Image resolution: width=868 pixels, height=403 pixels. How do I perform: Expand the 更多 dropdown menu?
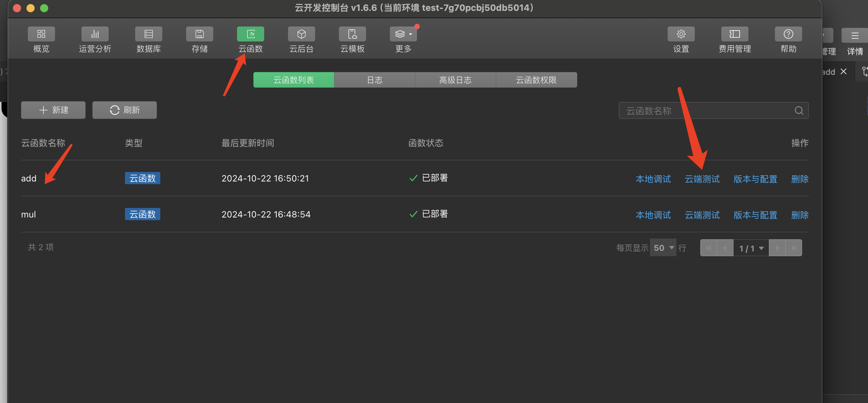[x=403, y=34]
